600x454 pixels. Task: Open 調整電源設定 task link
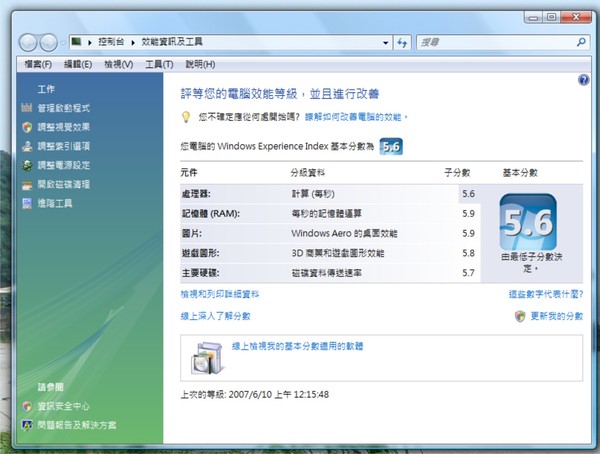click(x=64, y=165)
